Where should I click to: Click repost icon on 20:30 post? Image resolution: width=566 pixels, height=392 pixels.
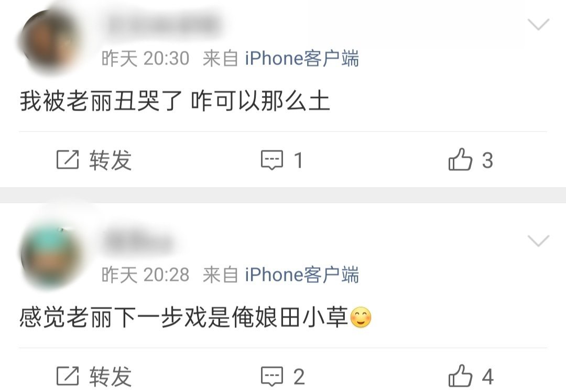point(68,159)
